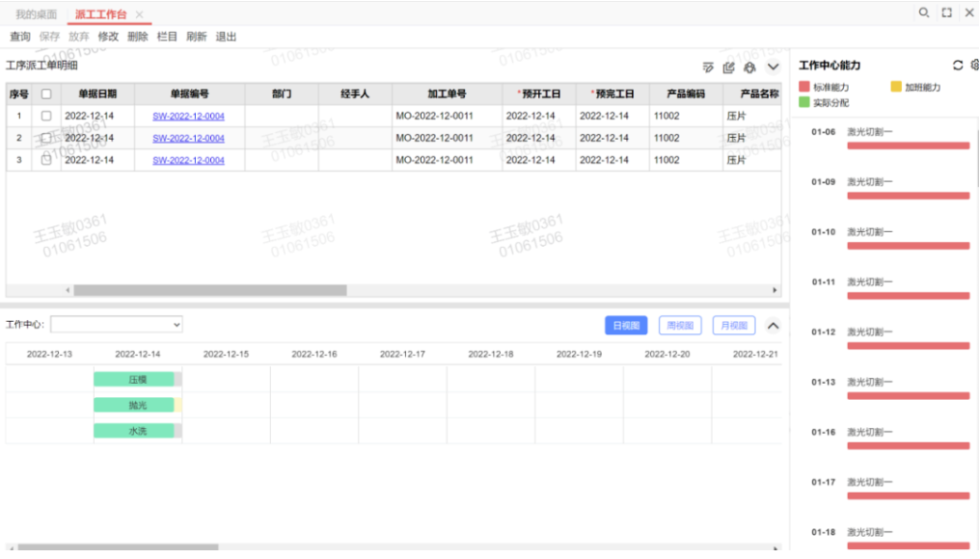
Task: Click the search magnifier icon in tab bar
Action: [x=923, y=13]
